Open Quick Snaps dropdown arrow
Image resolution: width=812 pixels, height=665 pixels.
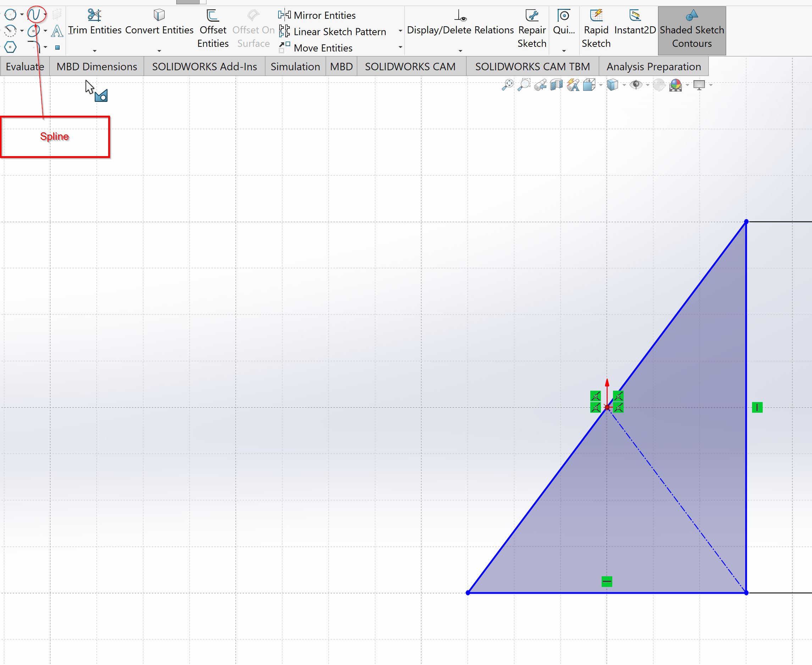(564, 50)
